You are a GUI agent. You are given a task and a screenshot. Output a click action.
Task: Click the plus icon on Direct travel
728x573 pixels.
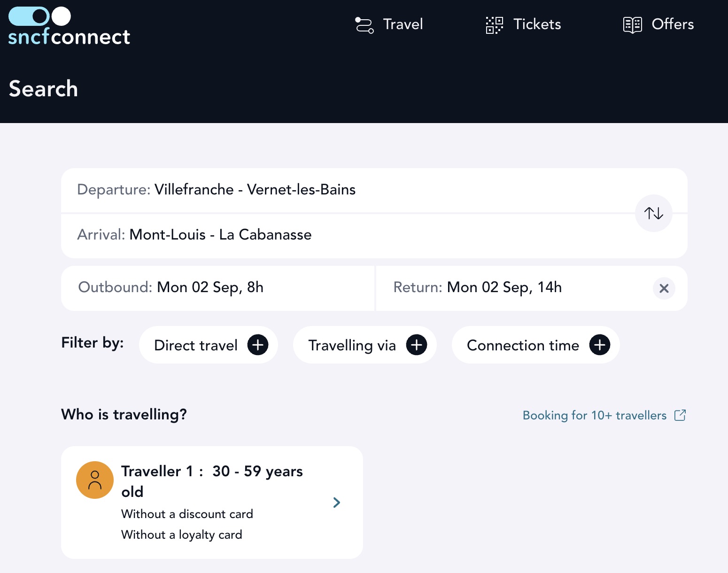pos(258,345)
